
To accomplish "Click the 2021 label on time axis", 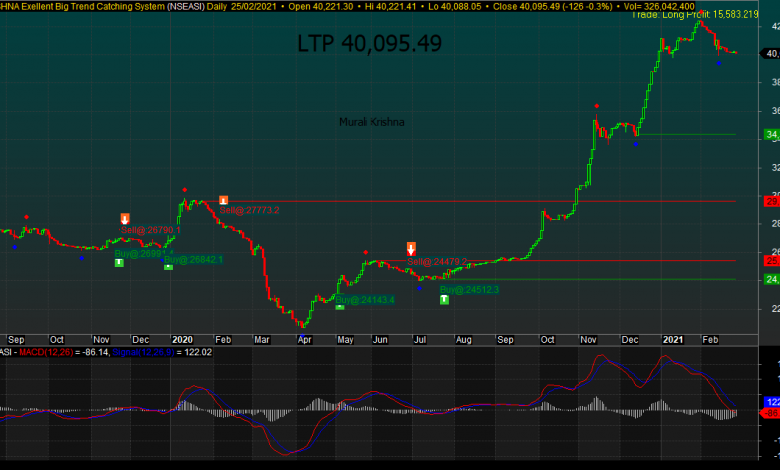I will pos(673,340).
